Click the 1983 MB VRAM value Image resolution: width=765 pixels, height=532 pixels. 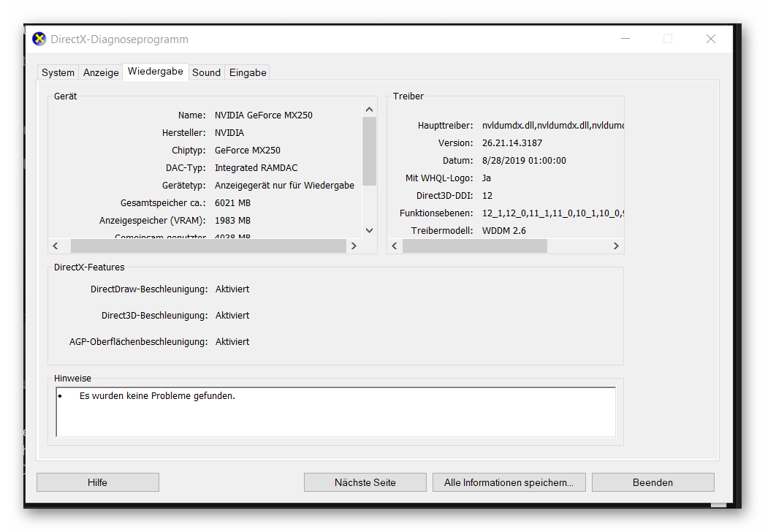pos(233,221)
